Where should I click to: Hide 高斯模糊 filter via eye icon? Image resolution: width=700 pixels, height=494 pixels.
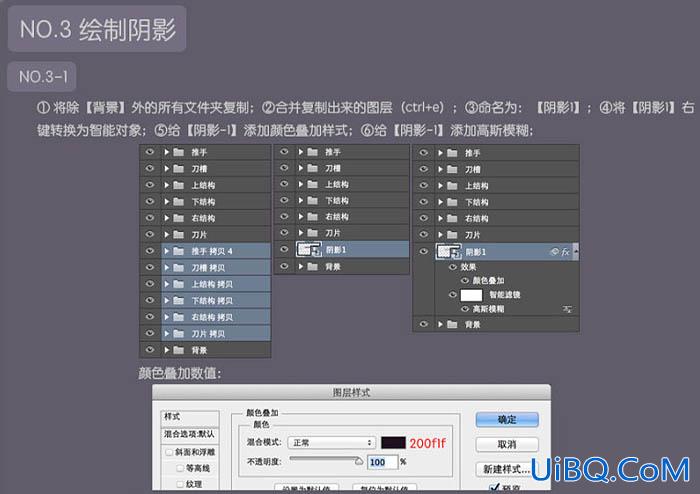point(465,309)
